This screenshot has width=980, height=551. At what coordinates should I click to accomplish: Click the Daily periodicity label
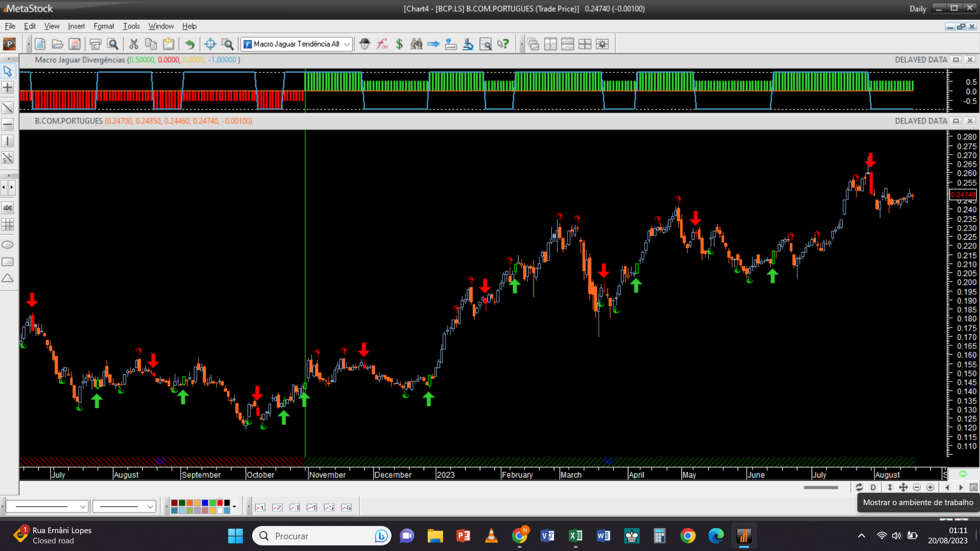coord(917,9)
